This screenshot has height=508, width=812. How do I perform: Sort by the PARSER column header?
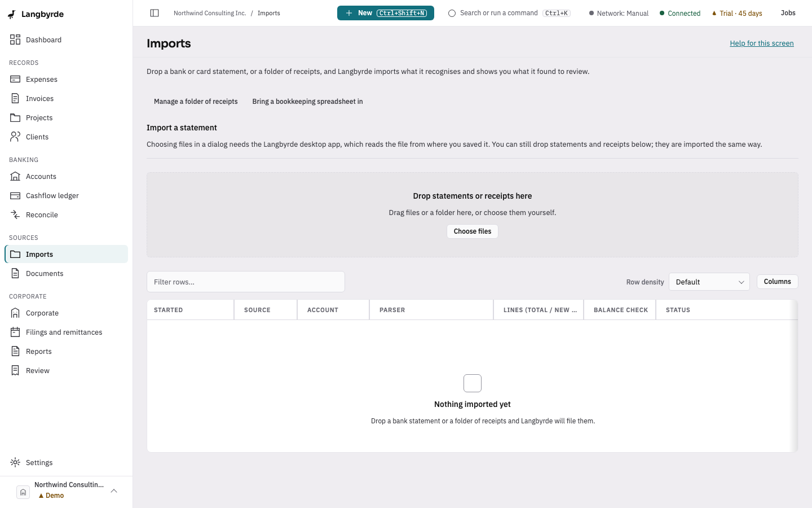coord(431,310)
